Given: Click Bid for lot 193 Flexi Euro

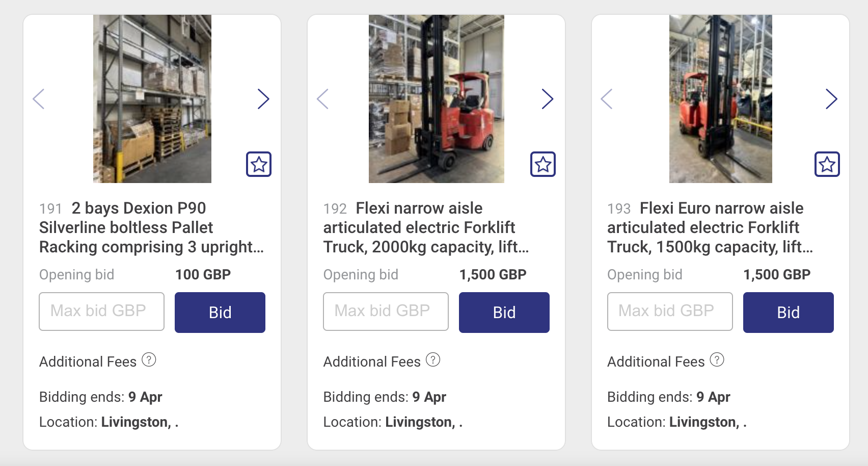Looking at the screenshot, I should tap(788, 312).
